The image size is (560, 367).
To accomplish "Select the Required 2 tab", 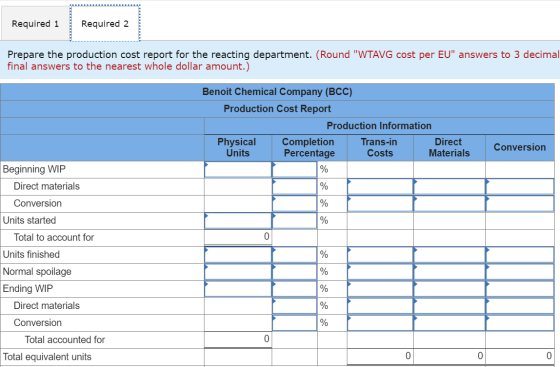I will [105, 24].
